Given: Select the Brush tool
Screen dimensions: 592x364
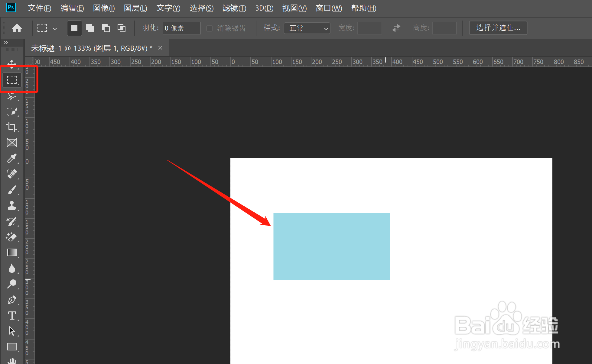Looking at the screenshot, I should 12,190.
